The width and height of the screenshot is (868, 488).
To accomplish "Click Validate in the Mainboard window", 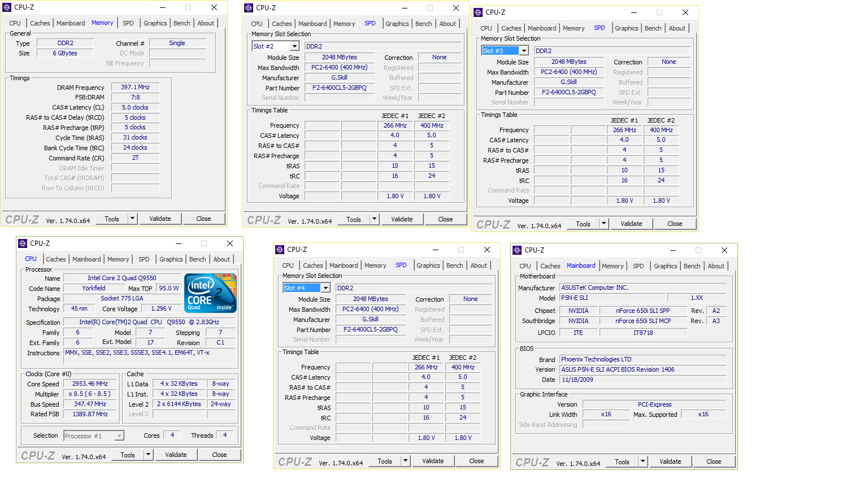I will [670, 461].
